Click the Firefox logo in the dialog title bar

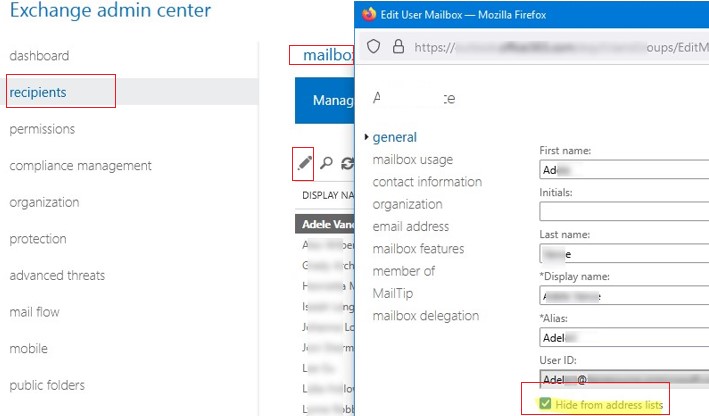369,14
